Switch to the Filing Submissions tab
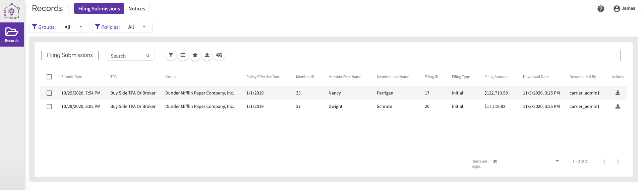 point(99,9)
